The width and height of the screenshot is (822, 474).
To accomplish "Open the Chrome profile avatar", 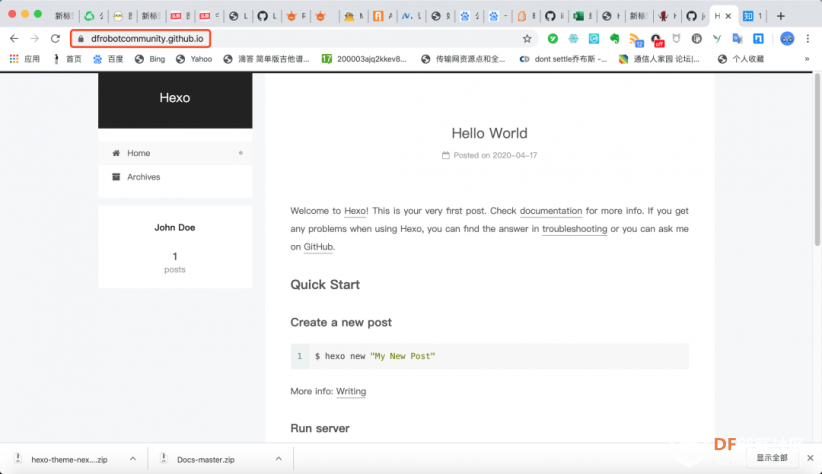I will [x=787, y=38].
